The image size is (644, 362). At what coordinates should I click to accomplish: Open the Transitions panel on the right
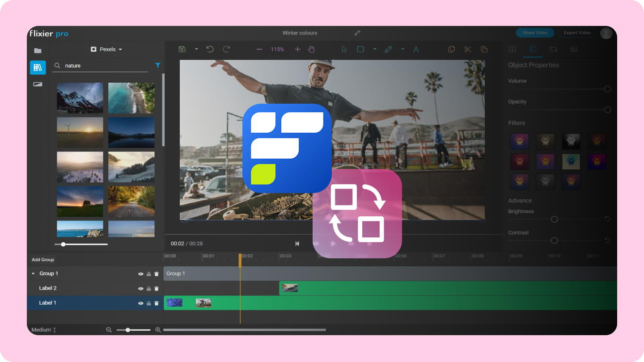click(x=553, y=49)
